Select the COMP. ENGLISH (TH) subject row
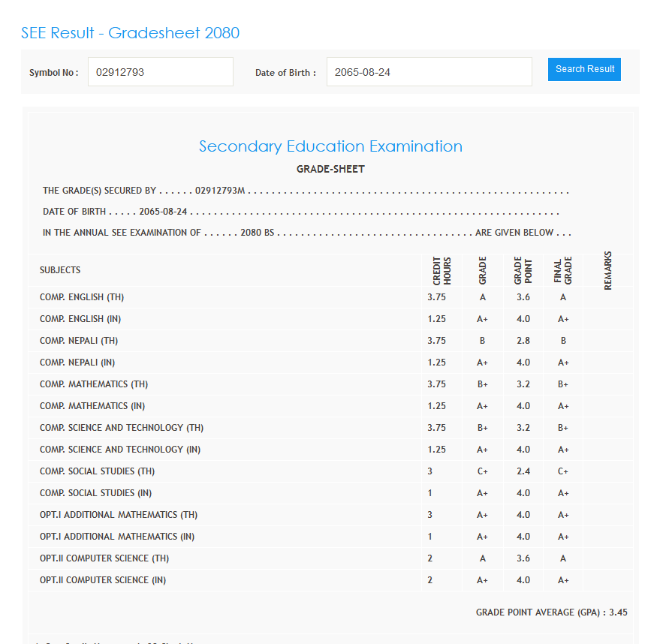The image size is (663, 644). coord(82,297)
